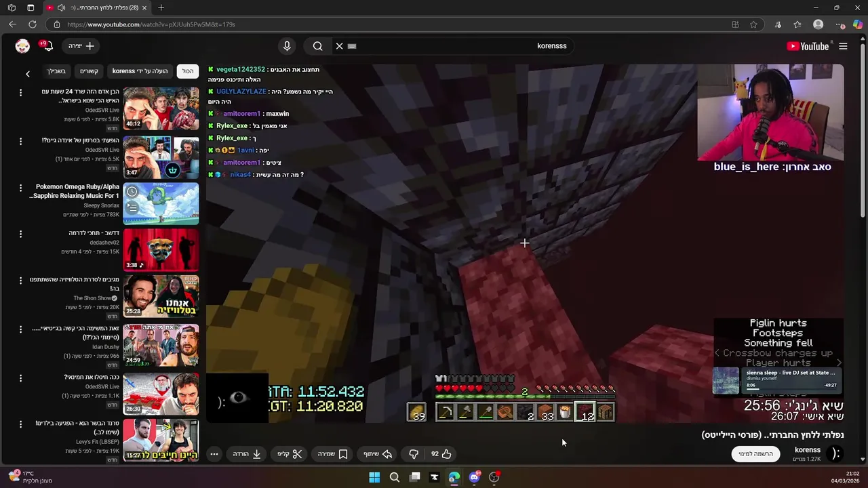Open options for 26:30 OdedSVR video
This screenshot has width=868, height=488.
[x=20, y=378]
